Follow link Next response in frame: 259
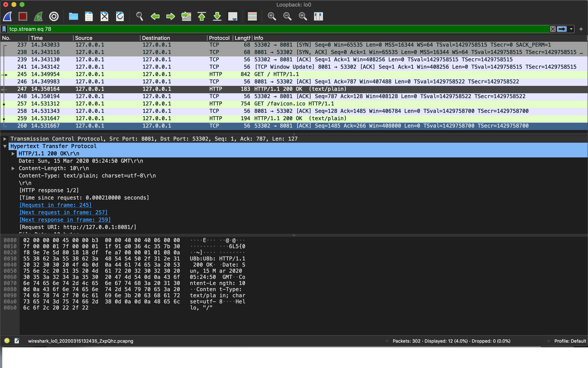Viewport: 588px width, 368px height. [65, 220]
